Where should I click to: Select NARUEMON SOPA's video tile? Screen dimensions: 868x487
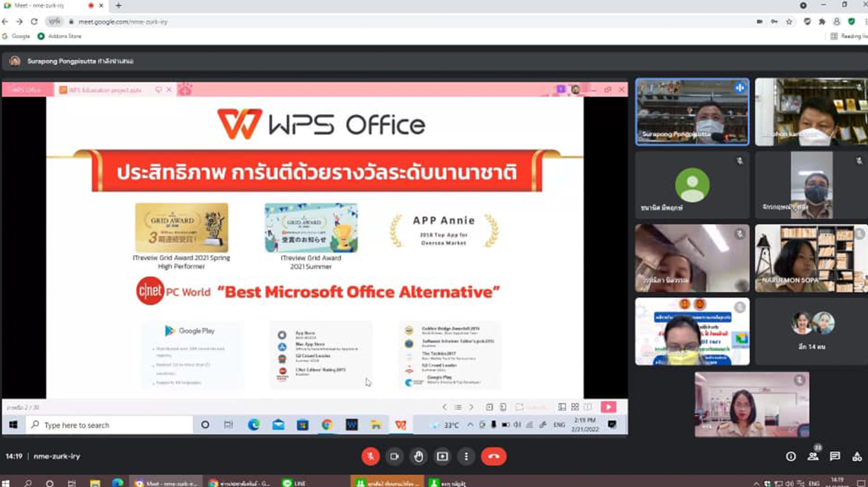click(811, 258)
